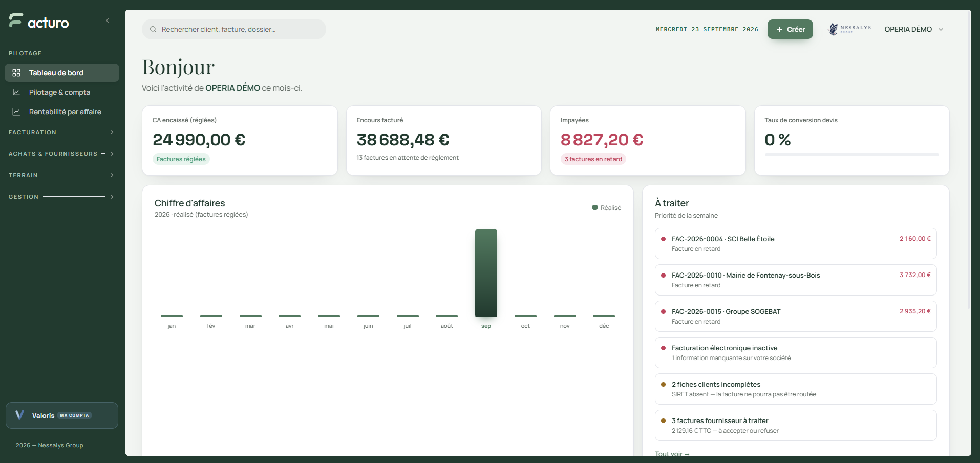The width and height of the screenshot is (980, 463).
Task: Click the 2 935,20 € amount
Action: pos(915,311)
